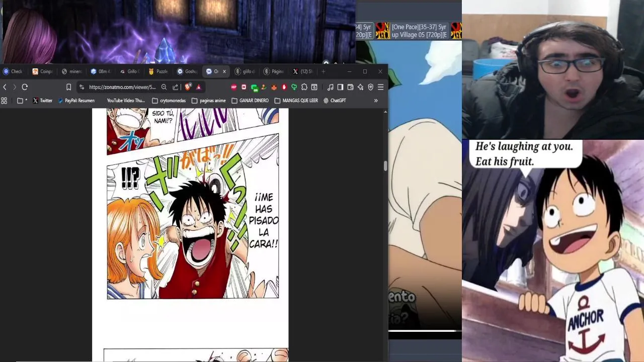Open the music note playlist icon
644x362 pixels.
tap(330, 87)
